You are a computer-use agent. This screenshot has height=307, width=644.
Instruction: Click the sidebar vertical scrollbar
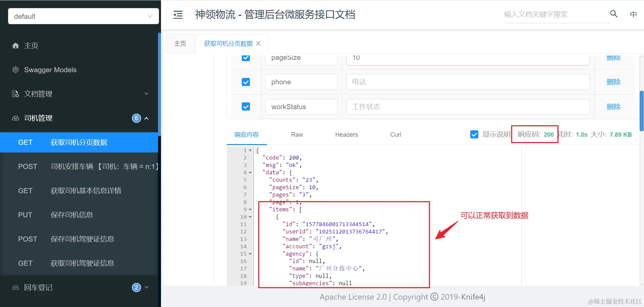[159, 84]
